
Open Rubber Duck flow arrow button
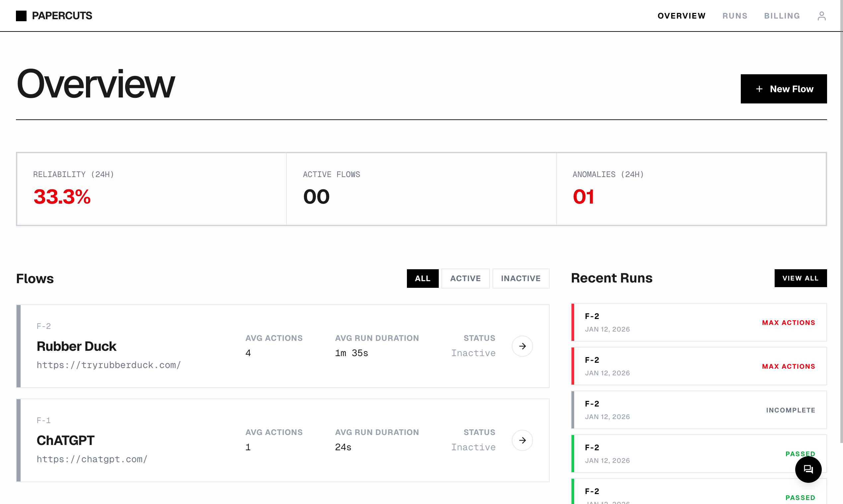(x=522, y=346)
